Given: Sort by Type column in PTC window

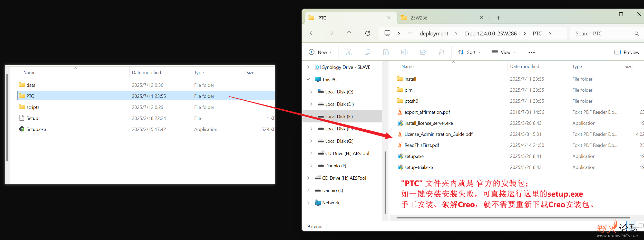Looking at the screenshot, I should pos(577,66).
